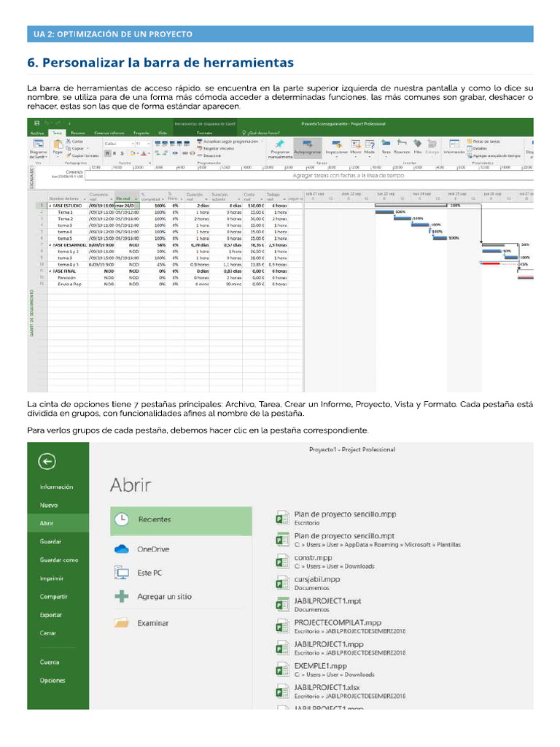Click the back arrow in Backstage view

(47, 461)
